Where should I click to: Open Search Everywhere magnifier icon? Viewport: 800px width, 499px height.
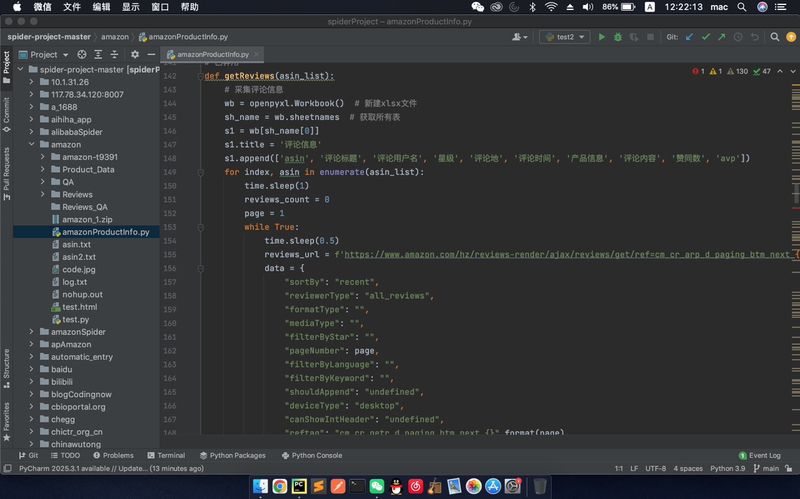pos(774,37)
